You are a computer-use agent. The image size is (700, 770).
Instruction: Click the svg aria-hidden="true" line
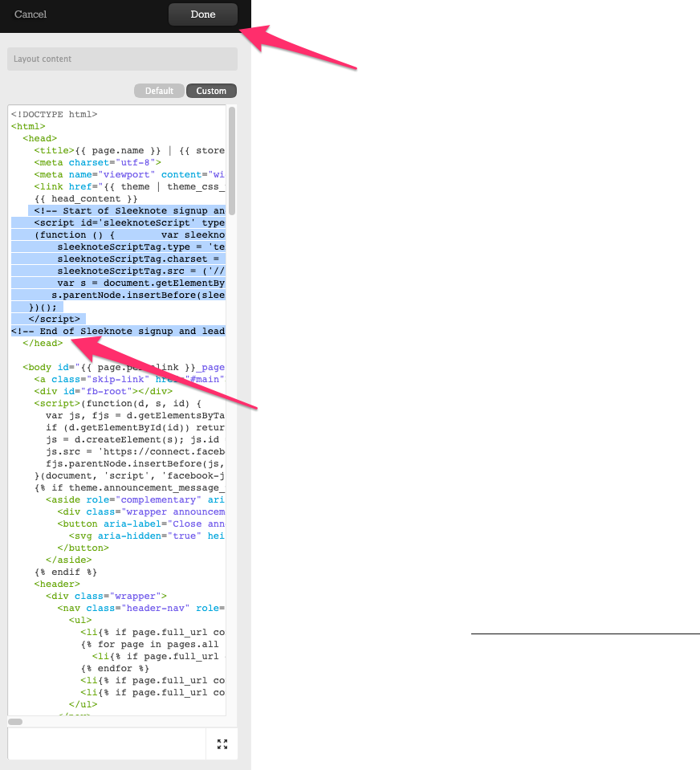147,536
